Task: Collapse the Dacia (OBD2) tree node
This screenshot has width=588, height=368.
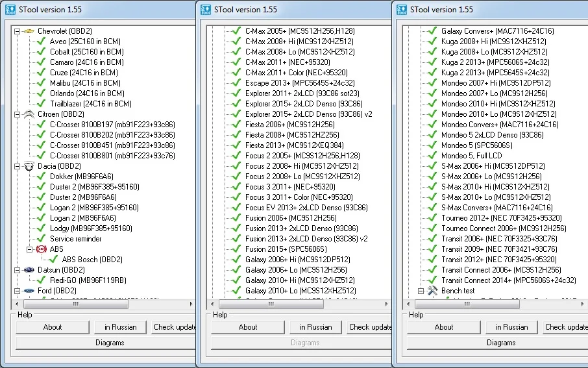Action: pyautogui.click(x=18, y=166)
